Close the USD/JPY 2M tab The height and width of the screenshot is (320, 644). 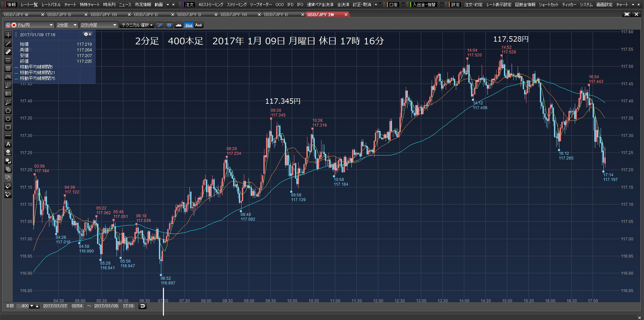(346, 15)
